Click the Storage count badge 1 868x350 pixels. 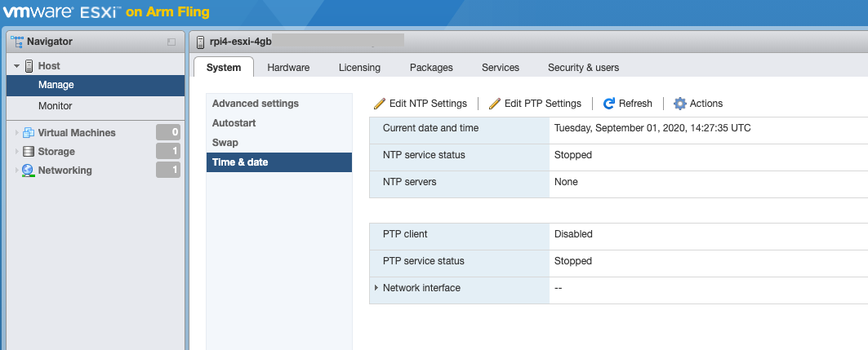168,151
